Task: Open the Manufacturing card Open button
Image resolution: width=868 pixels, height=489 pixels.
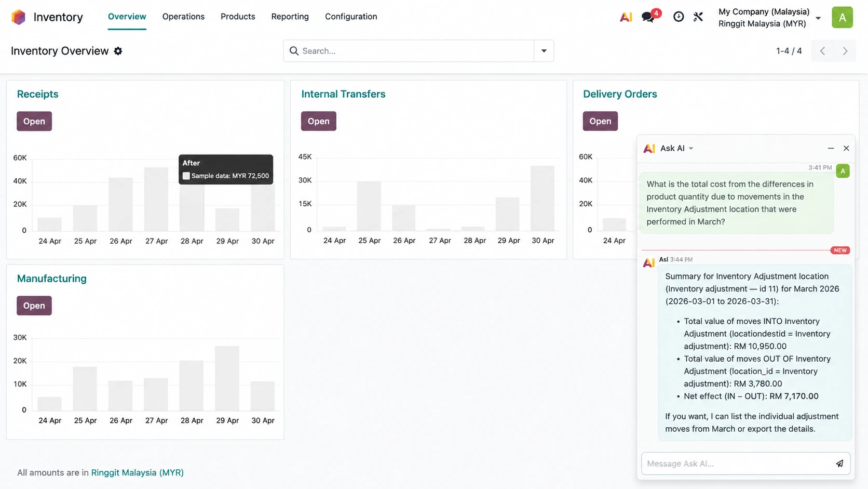Action: click(34, 306)
